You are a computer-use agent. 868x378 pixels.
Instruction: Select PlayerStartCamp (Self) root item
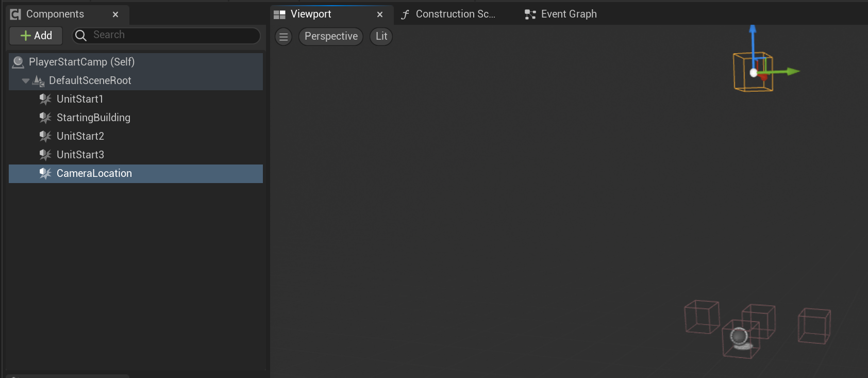point(81,62)
